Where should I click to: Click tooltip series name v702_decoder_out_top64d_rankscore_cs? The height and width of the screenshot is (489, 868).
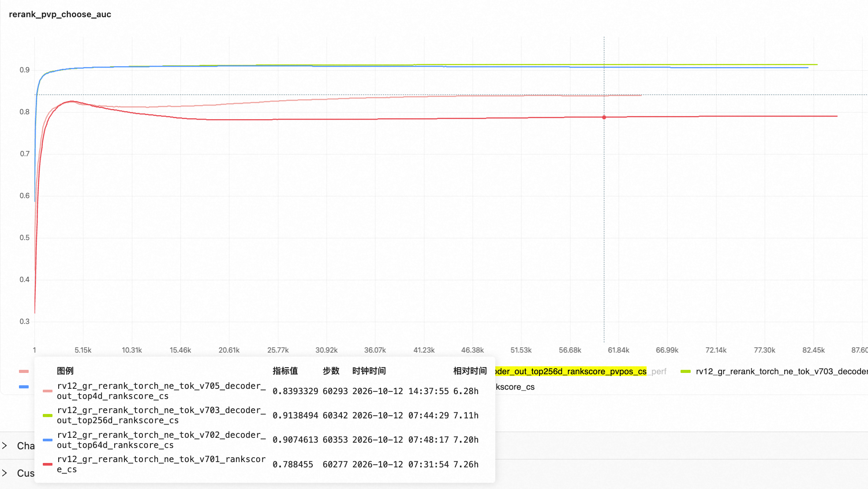(161, 440)
